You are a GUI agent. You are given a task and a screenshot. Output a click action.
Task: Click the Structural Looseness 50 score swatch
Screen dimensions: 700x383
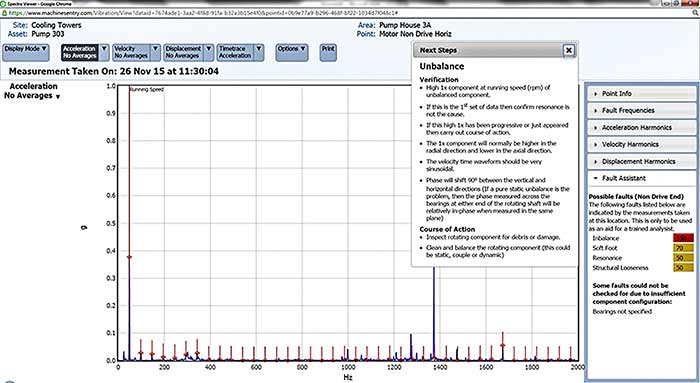point(683,268)
